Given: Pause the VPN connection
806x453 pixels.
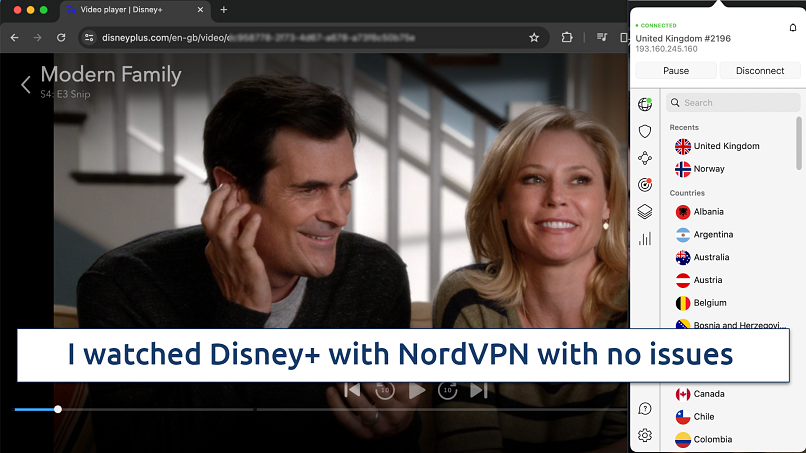Looking at the screenshot, I should pos(676,71).
